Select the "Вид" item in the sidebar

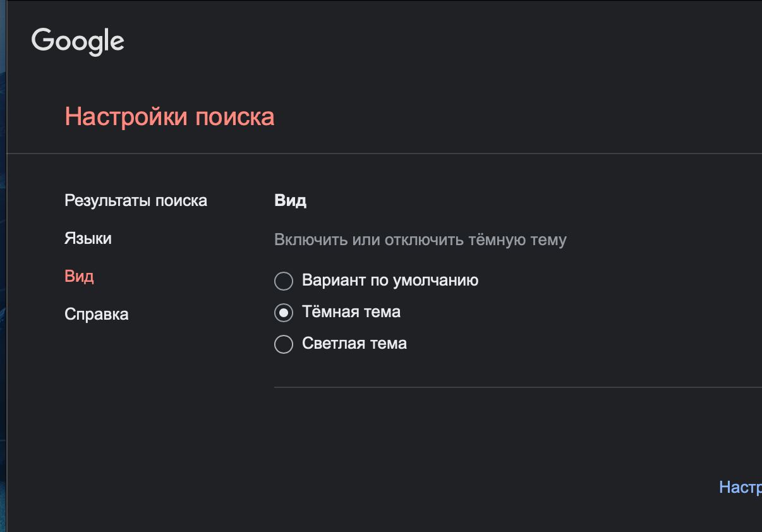[x=79, y=277]
